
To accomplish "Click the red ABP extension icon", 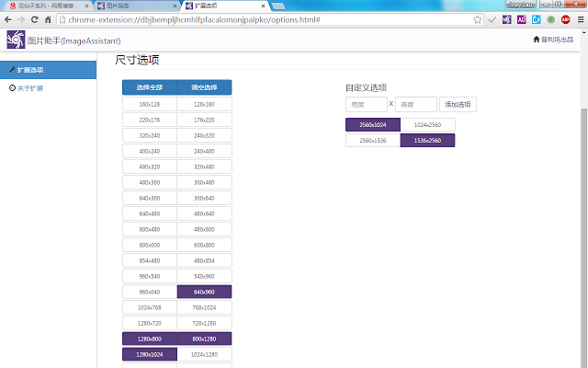I will 564,18.
